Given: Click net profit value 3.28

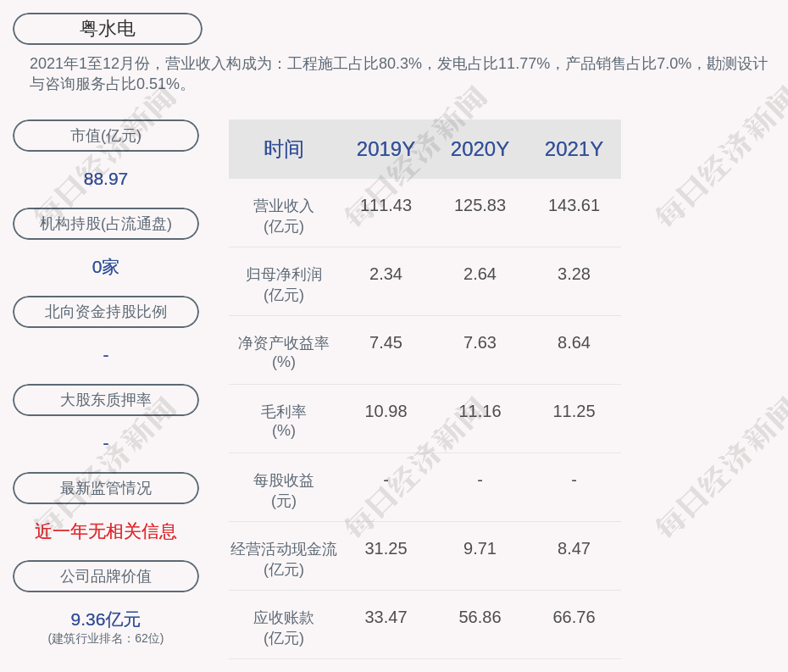Looking at the screenshot, I should coord(574,274).
